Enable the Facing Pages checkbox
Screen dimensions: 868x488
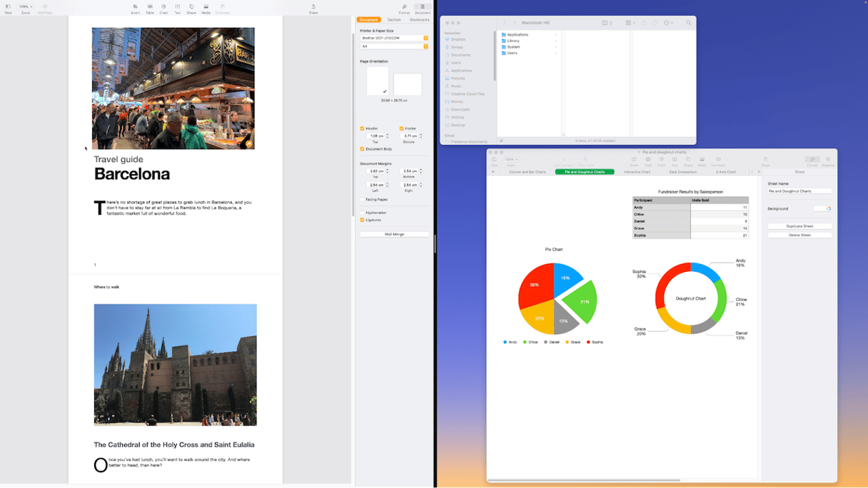363,200
